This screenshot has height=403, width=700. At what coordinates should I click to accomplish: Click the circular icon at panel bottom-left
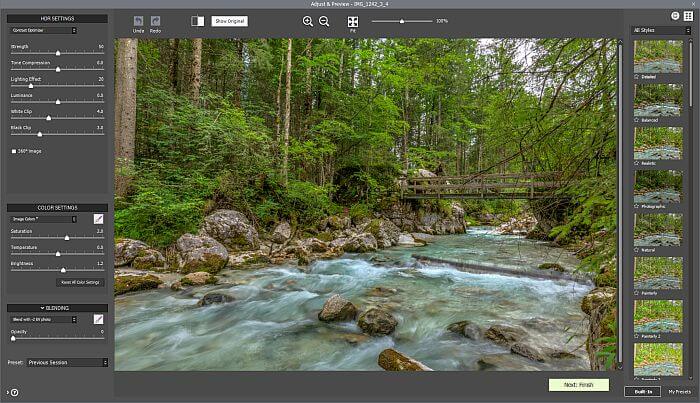click(x=15, y=393)
